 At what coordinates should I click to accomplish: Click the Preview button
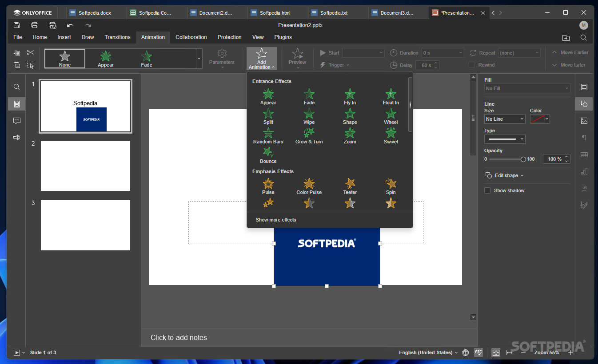[297, 59]
